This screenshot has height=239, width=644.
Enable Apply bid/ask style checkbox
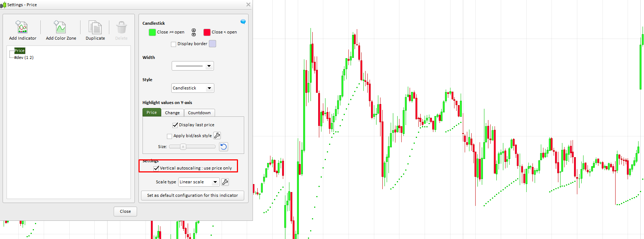169,136
